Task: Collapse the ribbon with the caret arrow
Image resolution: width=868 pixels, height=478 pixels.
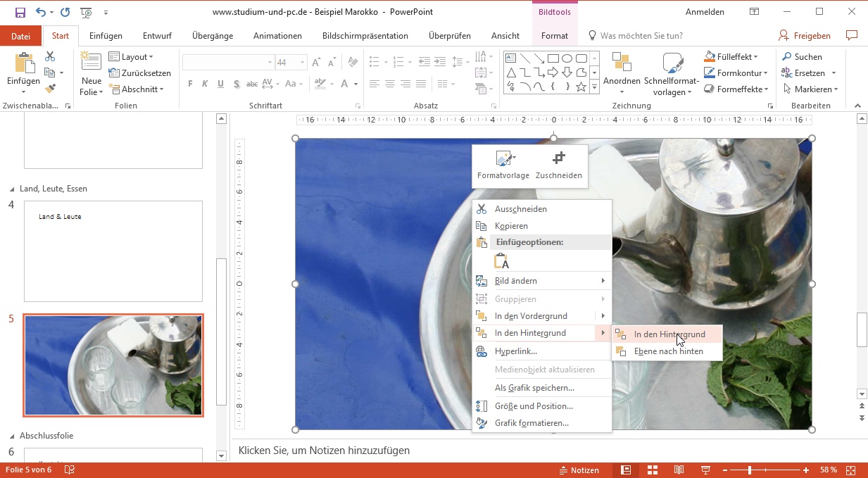Action: (x=857, y=106)
